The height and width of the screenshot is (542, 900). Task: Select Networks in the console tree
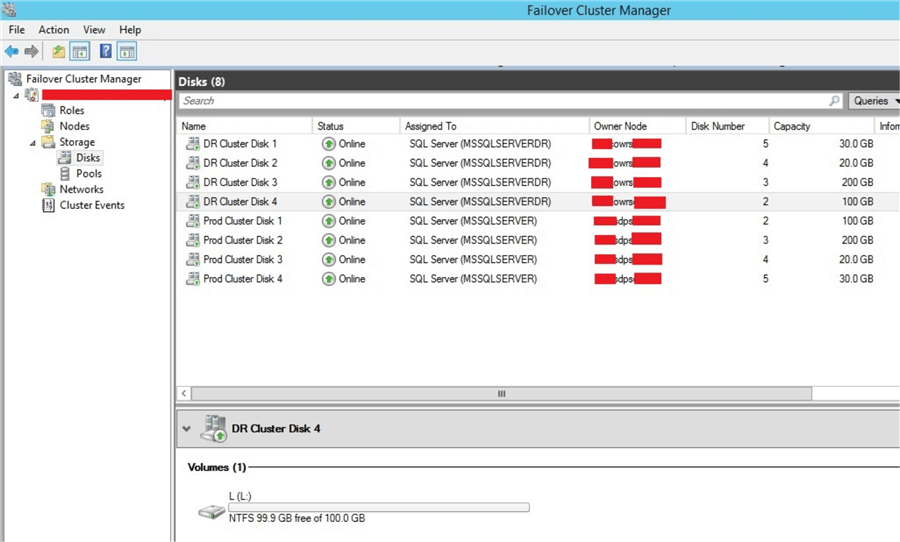[x=82, y=189]
